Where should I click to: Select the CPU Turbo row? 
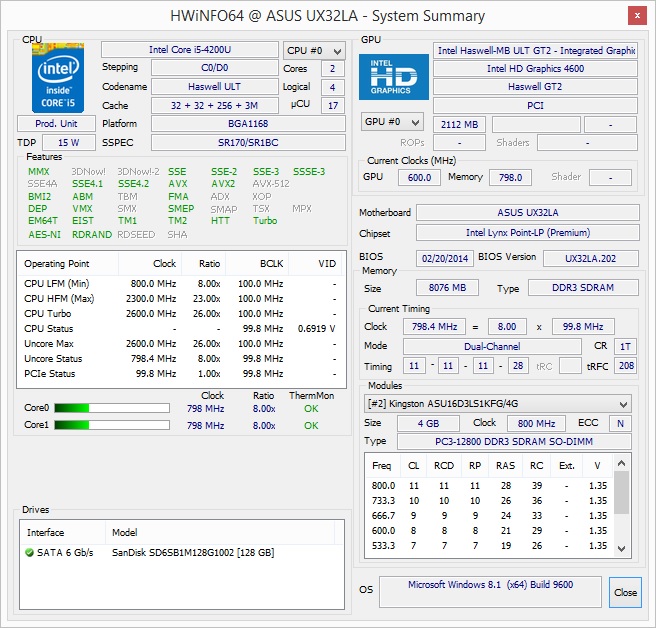tap(181, 314)
